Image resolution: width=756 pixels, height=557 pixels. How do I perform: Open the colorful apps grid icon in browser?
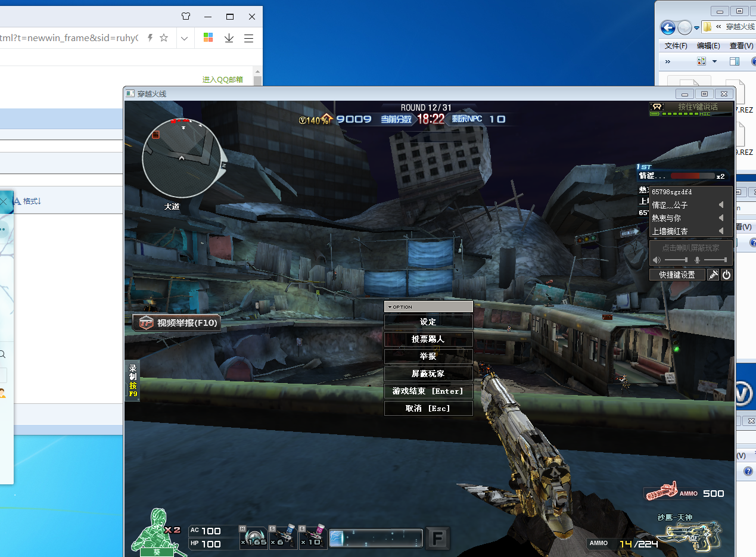(208, 38)
